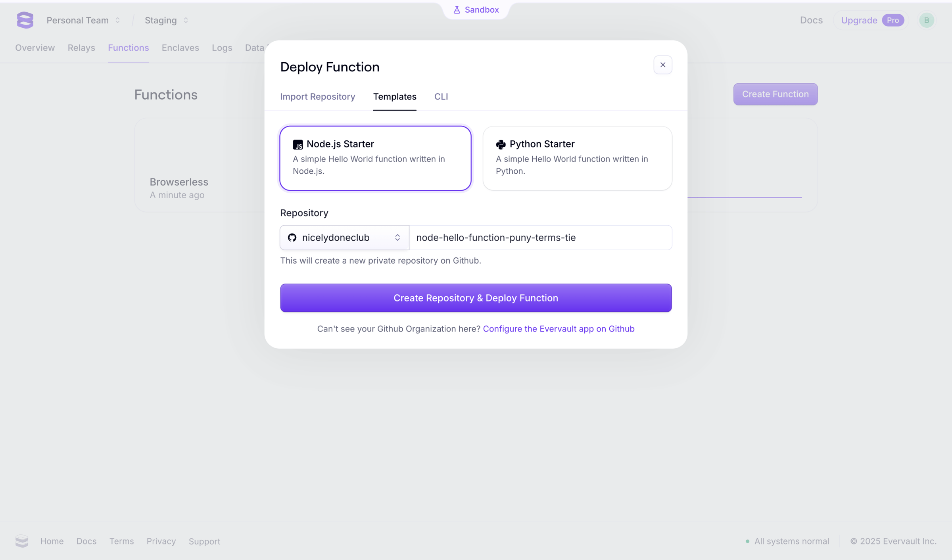Select the Functions navigation tab
The height and width of the screenshot is (560, 952).
pyautogui.click(x=129, y=48)
